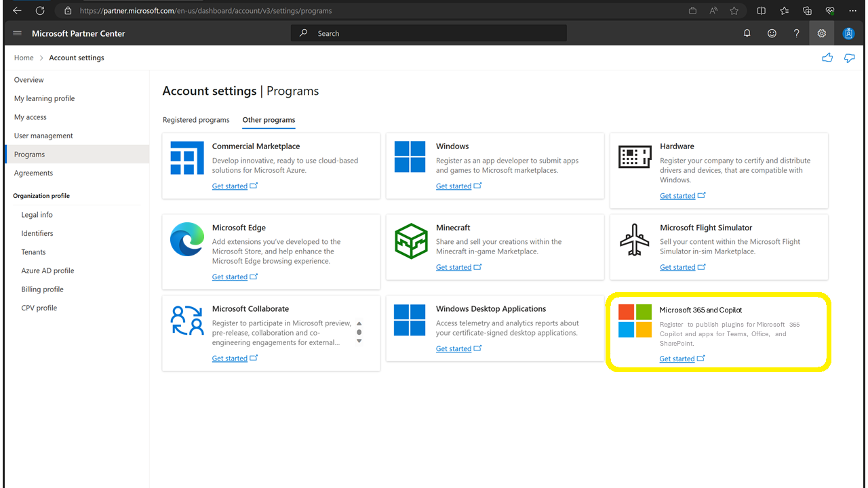Click the Microsoft Edge logo icon
This screenshot has height=488, width=868.
pos(187,239)
